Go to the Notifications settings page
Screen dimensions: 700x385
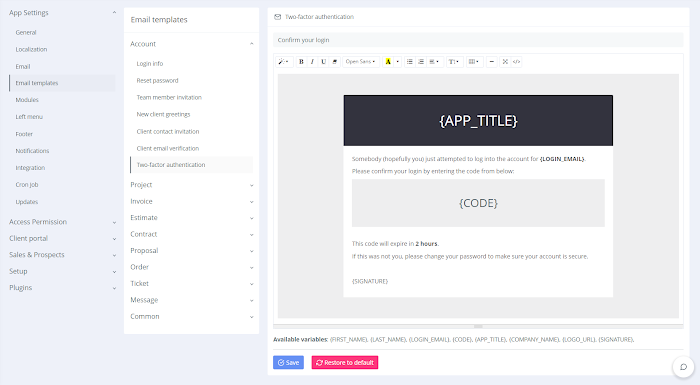pyautogui.click(x=32, y=151)
